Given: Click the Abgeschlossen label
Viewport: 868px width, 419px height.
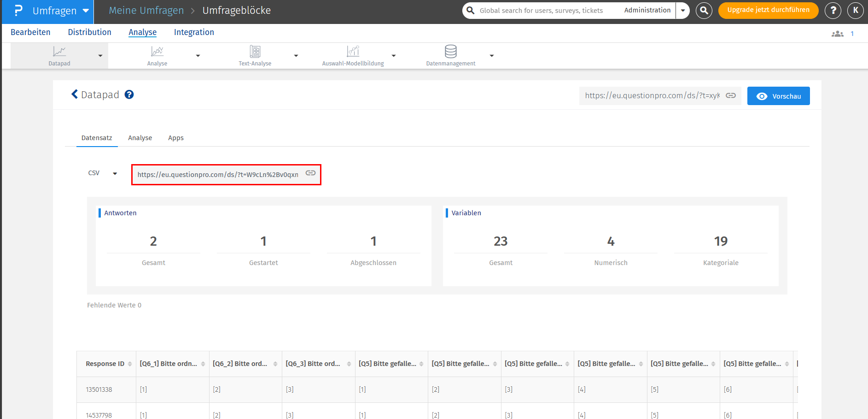Looking at the screenshot, I should [x=373, y=263].
